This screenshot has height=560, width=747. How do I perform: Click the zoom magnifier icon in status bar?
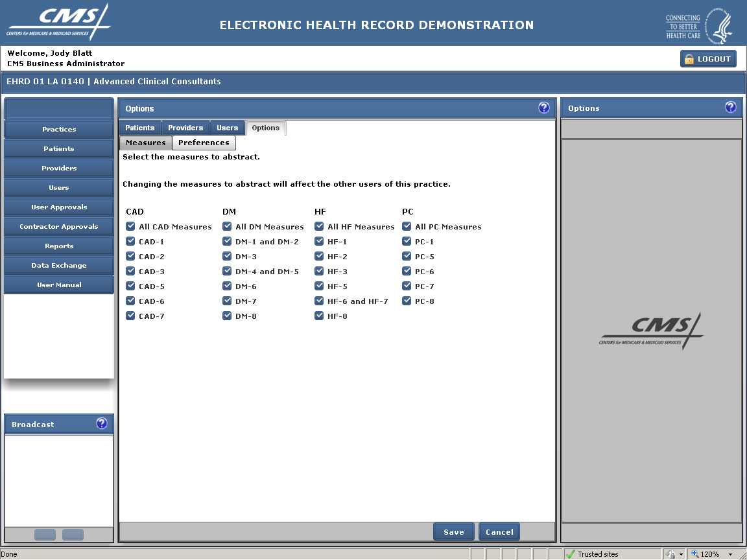(694, 554)
